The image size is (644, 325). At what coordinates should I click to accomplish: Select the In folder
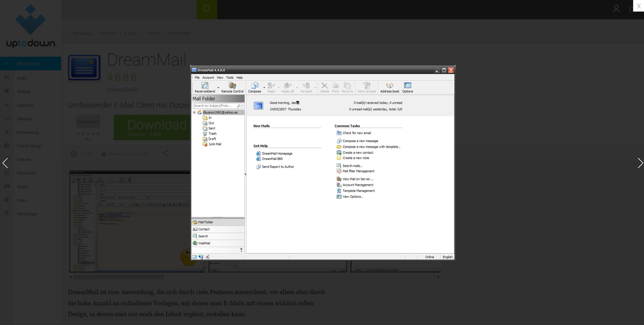pos(207,118)
